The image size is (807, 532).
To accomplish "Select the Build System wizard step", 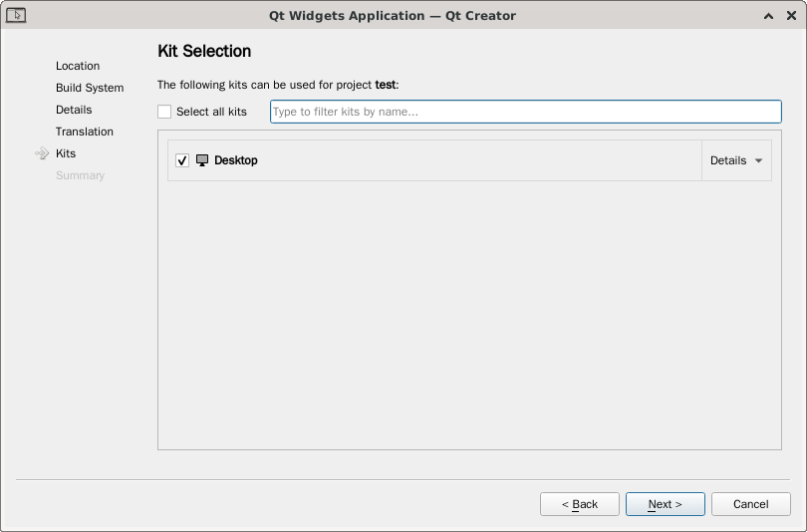I will coord(90,88).
